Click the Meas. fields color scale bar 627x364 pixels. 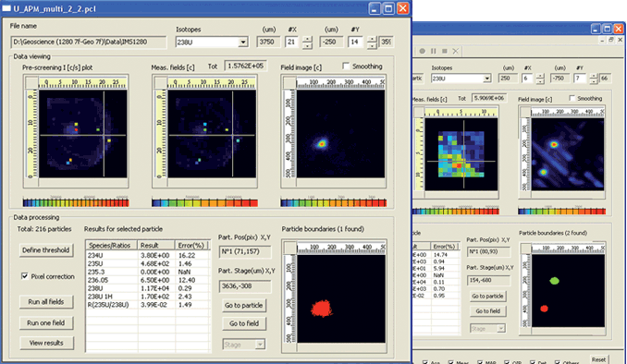[x=204, y=203]
